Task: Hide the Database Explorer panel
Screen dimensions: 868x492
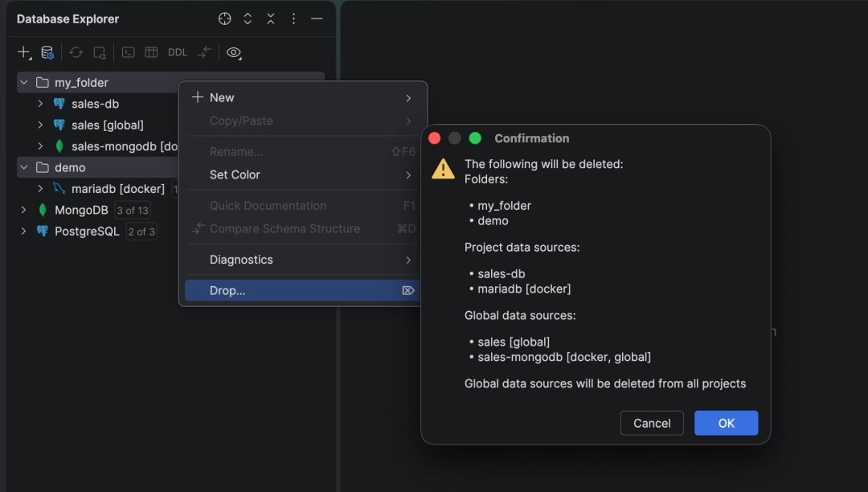Action: [317, 18]
